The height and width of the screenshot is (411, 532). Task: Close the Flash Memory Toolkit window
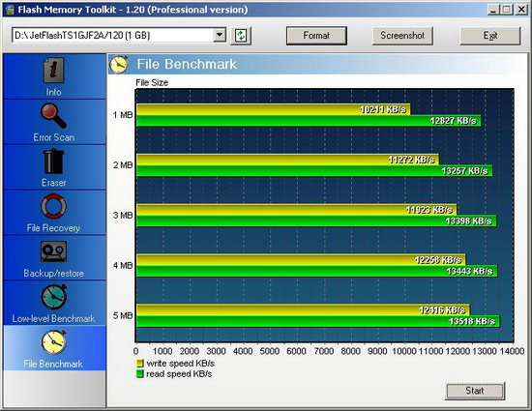pos(520,10)
